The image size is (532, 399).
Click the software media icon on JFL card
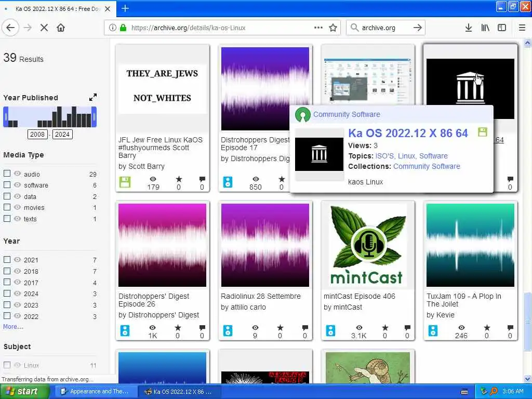tap(125, 182)
